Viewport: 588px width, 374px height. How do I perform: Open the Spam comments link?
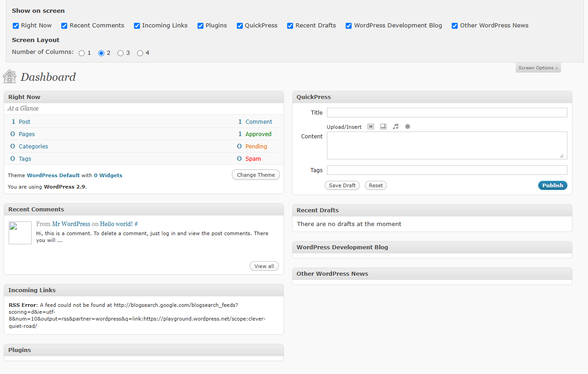[253, 159]
